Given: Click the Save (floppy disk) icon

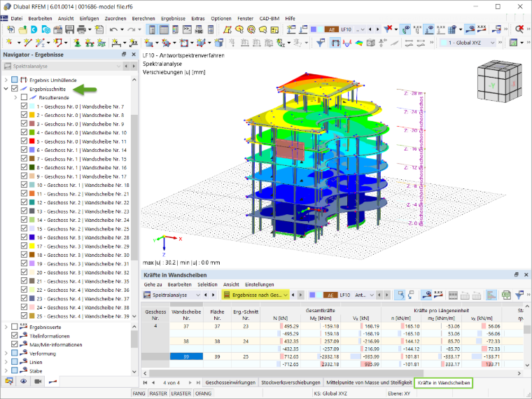Looking at the screenshot, I should tap(69, 29).
